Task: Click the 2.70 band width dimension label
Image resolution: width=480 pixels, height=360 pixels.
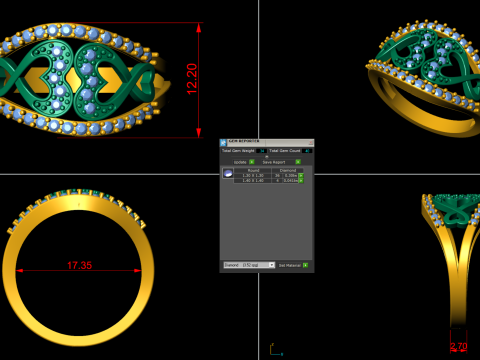Action: pos(459,346)
